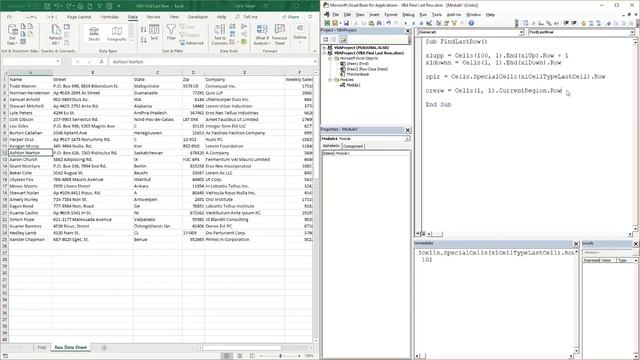640x360 pixels.
Task: Click the Forecast Sheet button
Action: point(280,34)
